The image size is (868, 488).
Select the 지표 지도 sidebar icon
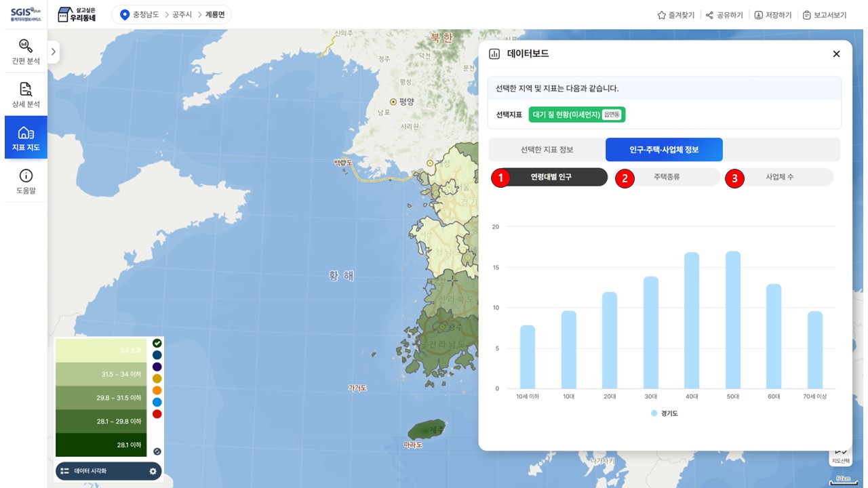[26, 138]
